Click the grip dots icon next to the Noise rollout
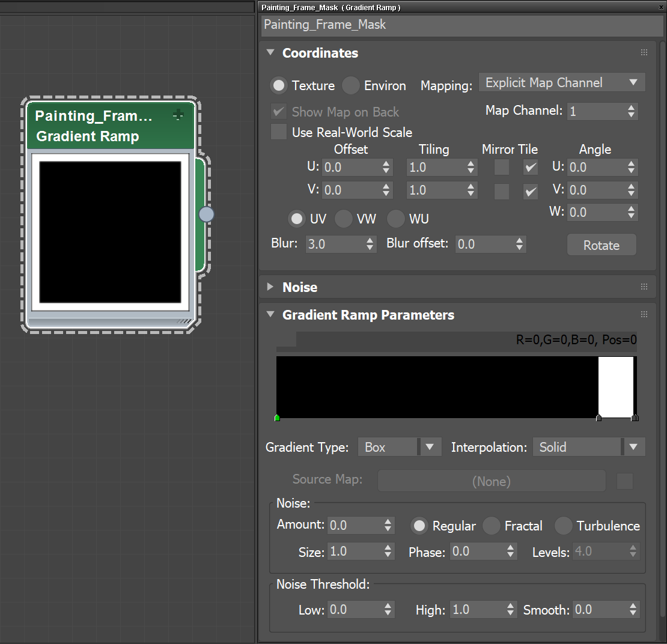This screenshot has height=644, width=667. pyautogui.click(x=644, y=287)
